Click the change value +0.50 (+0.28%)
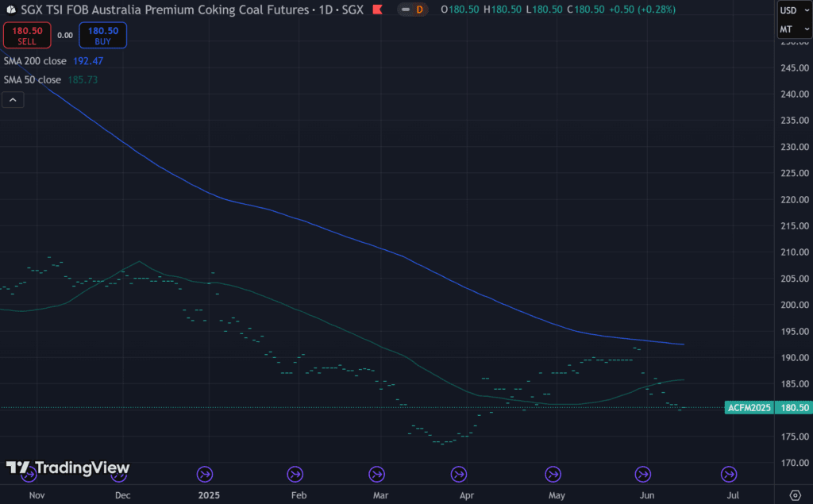This screenshot has width=813, height=504. pos(642,10)
